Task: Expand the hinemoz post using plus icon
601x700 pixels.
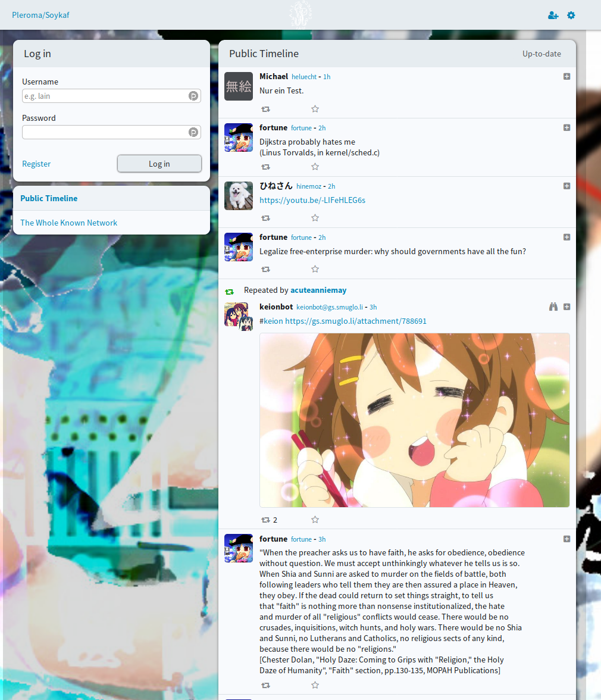Action: click(x=566, y=186)
